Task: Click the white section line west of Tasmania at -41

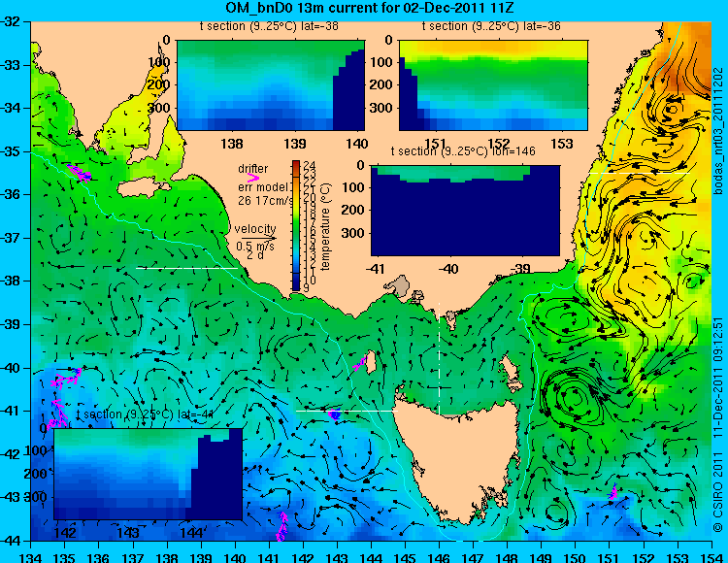Action: tap(347, 412)
